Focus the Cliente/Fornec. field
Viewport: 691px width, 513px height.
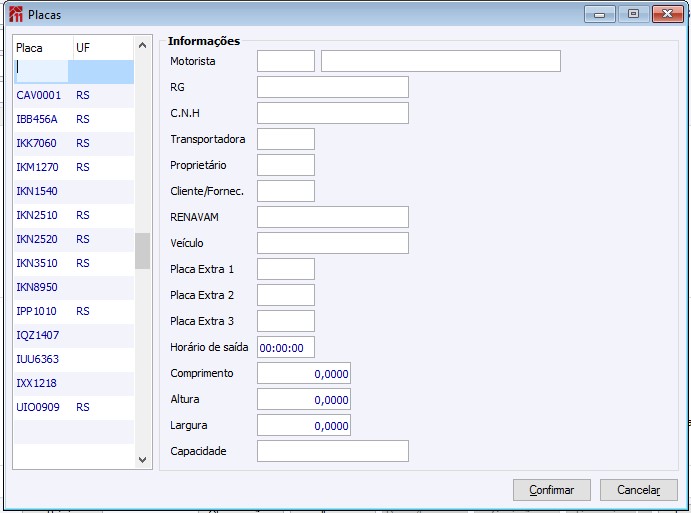pyautogui.click(x=286, y=191)
